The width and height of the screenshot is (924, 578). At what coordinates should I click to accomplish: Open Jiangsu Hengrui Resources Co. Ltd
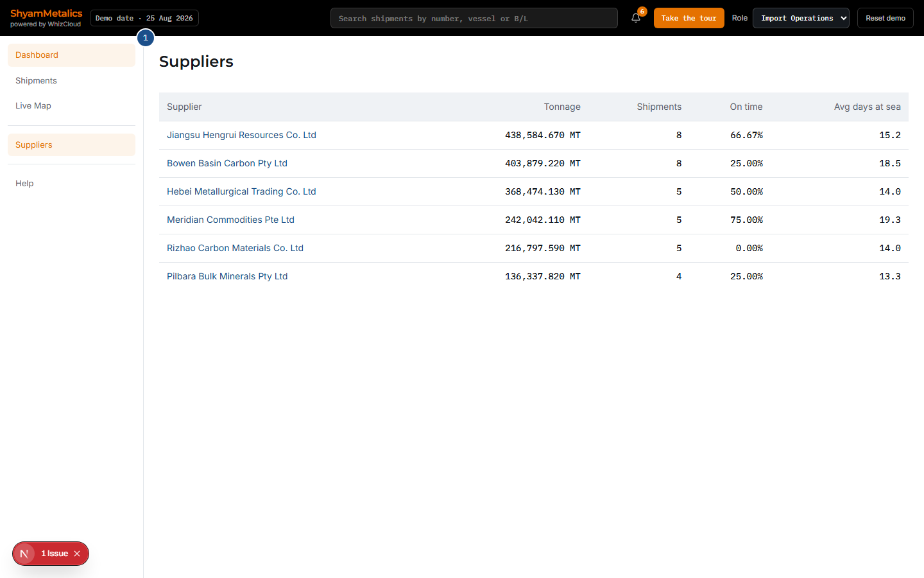(x=241, y=135)
